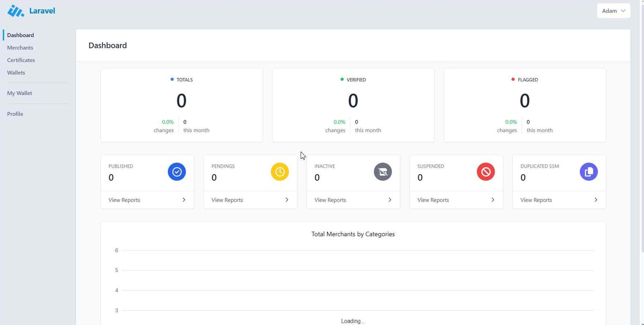Image resolution: width=644 pixels, height=325 pixels.
Task: Click the Totals statistics card
Action: [182, 105]
